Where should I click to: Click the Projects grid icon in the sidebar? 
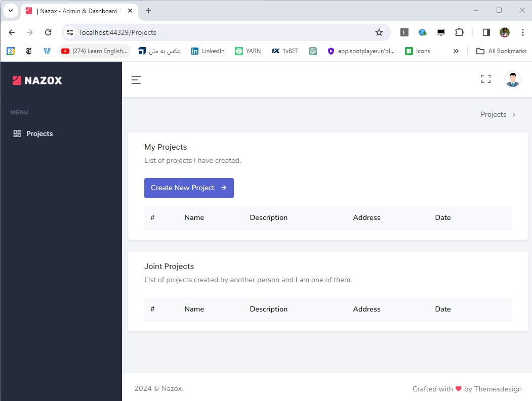[x=17, y=133]
